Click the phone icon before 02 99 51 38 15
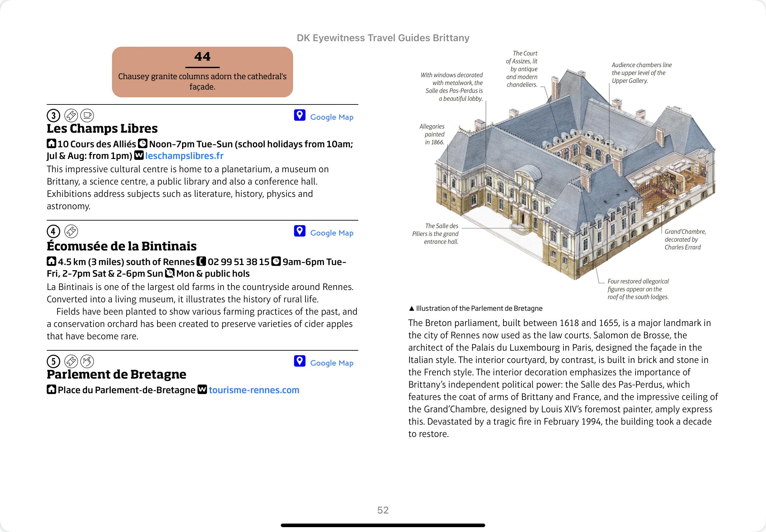 coord(201,261)
